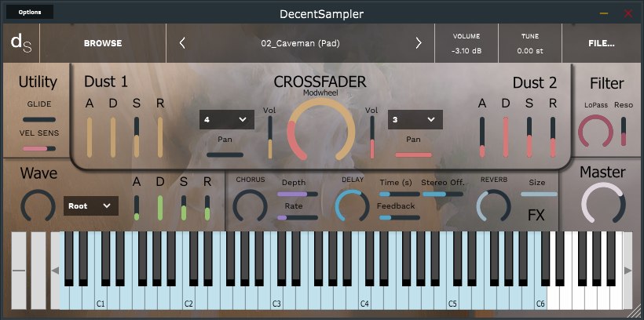Adjust the Wave Decay slider
Viewport: 644px width, 320px height.
[160, 208]
